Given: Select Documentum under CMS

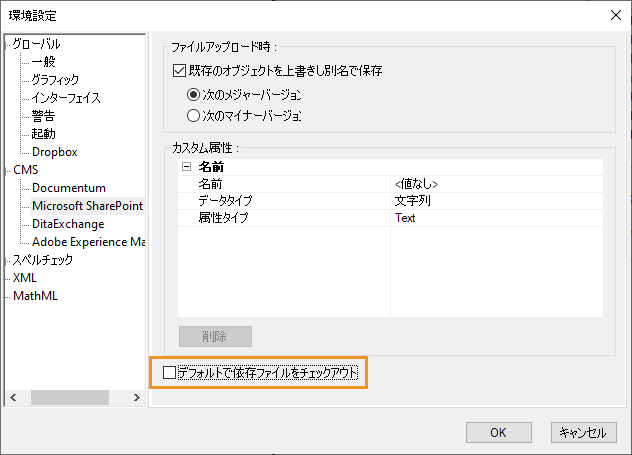Looking at the screenshot, I should pyautogui.click(x=68, y=188).
